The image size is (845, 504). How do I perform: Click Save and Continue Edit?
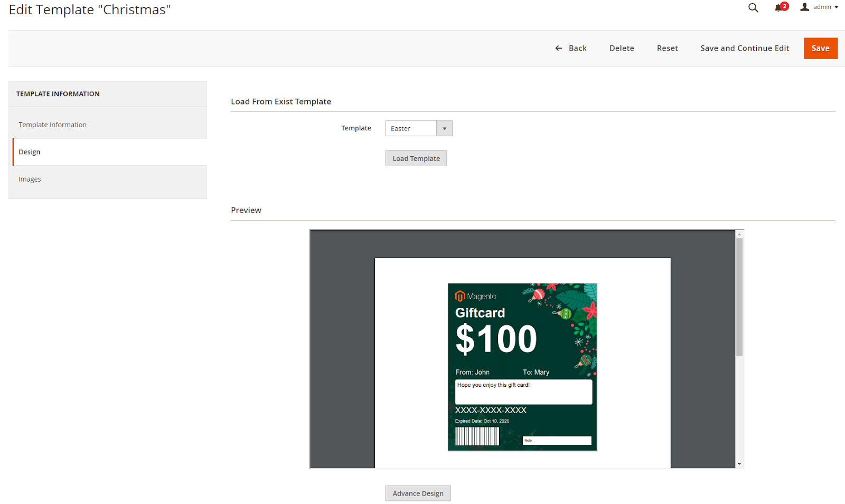pyautogui.click(x=744, y=48)
